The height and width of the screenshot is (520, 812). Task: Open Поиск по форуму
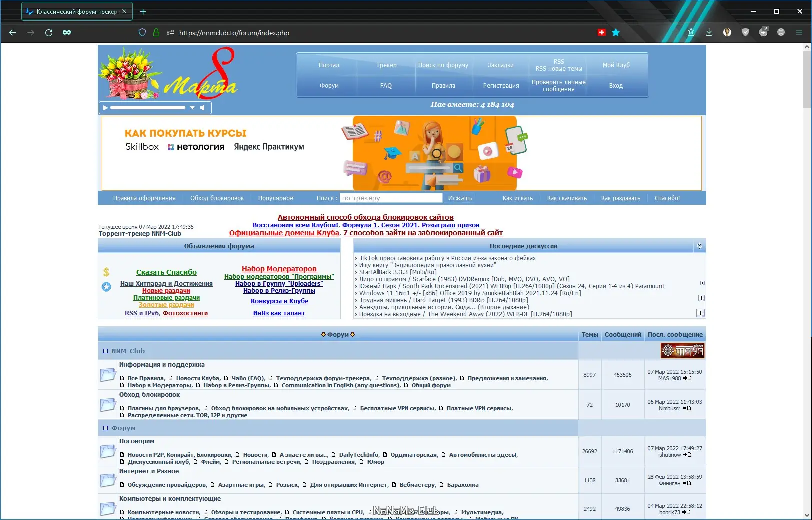click(x=443, y=65)
